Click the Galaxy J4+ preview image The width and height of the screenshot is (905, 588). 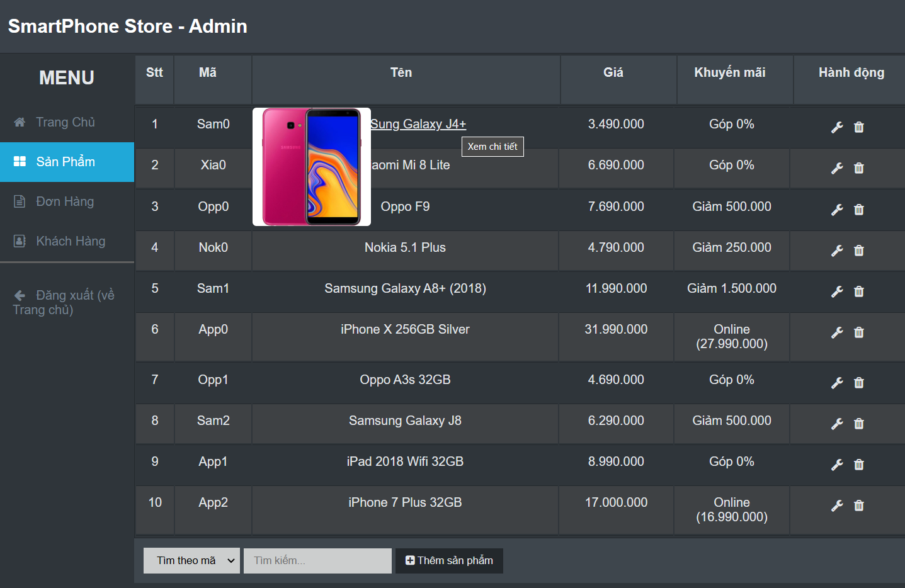(x=312, y=167)
